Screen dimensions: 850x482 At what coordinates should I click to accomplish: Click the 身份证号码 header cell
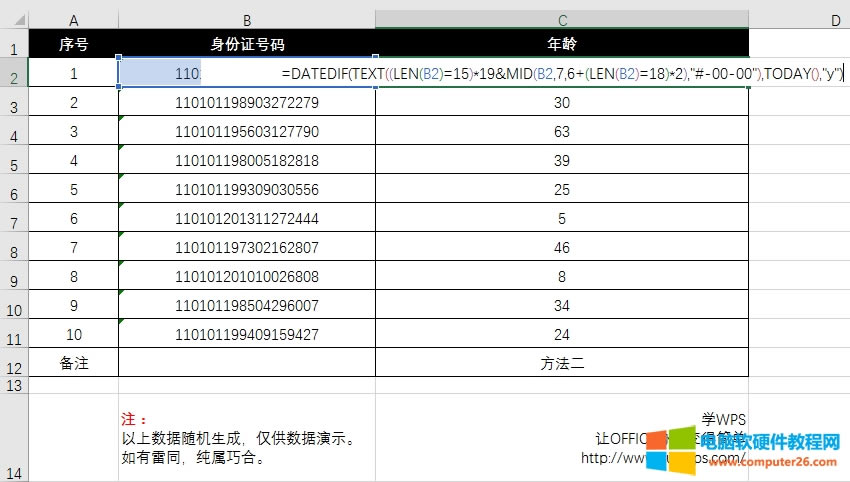coord(247,44)
